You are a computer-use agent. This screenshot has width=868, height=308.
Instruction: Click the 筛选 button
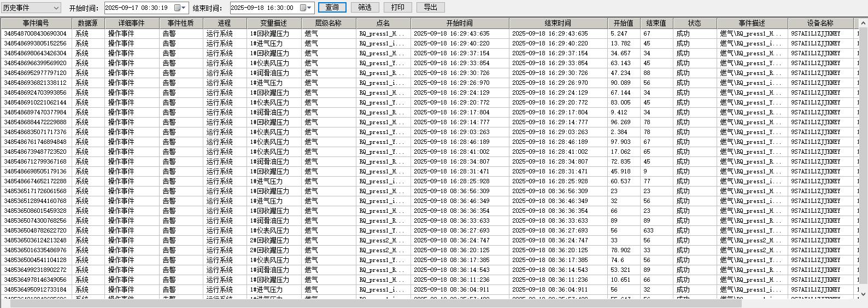point(365,7)
